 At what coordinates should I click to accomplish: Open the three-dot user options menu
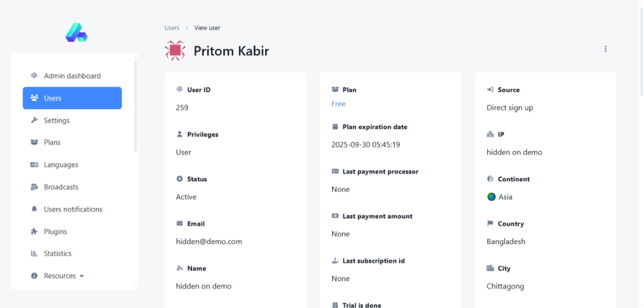[x=605, y=49]
